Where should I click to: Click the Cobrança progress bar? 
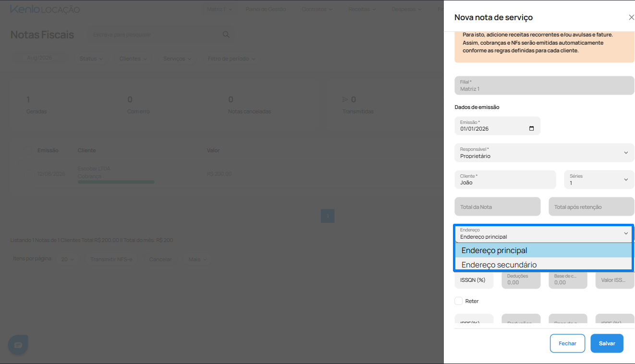coord(116,182)
